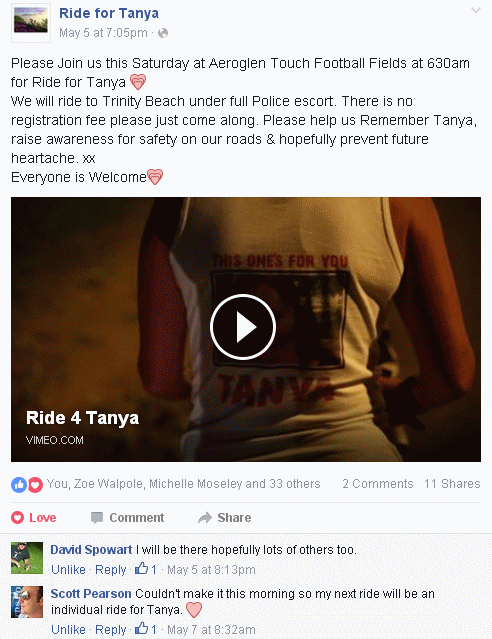Open Scott Pearson's profile name
The height and width of the screenshot is (639, 492).
coord(91,594)
